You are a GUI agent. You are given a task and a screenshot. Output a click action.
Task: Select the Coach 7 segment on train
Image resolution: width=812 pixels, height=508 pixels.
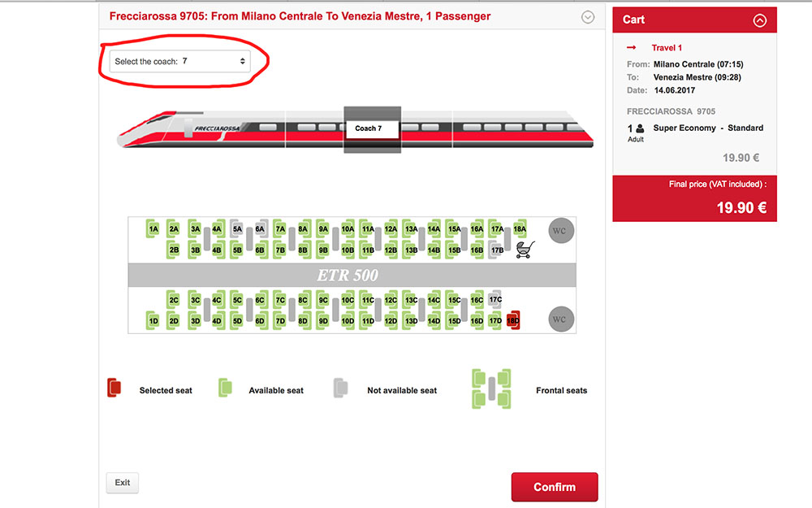(x=373, y=128)
